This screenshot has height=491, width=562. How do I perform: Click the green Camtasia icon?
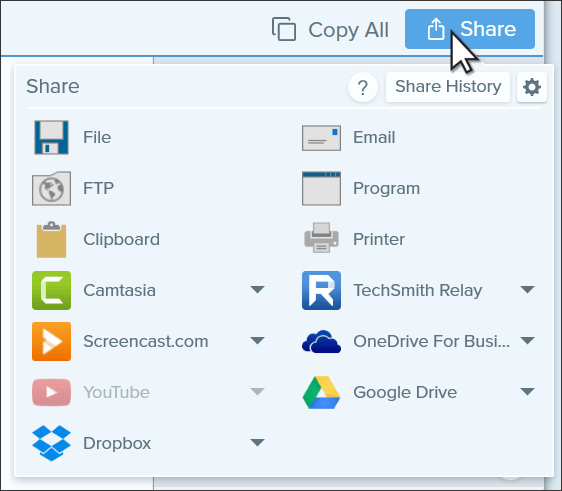[51, 290]
